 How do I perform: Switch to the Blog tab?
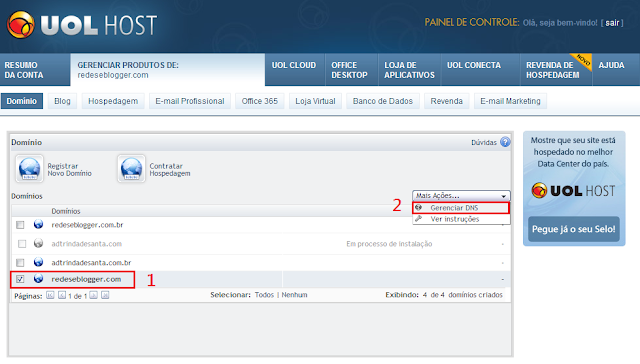click(x=62, y=101)
